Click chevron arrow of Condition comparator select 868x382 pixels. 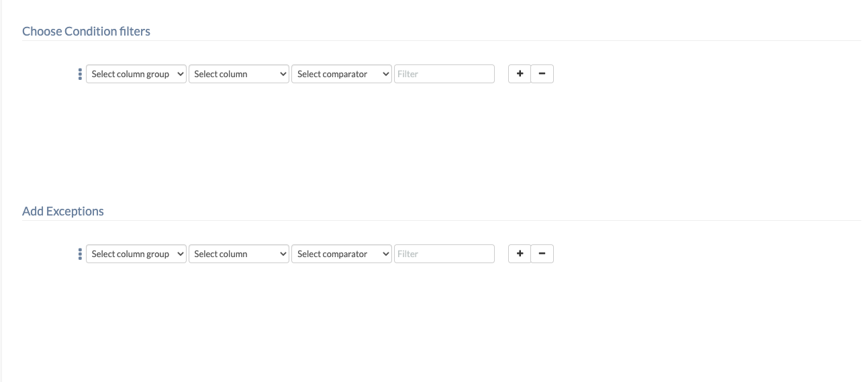point(385,74)
